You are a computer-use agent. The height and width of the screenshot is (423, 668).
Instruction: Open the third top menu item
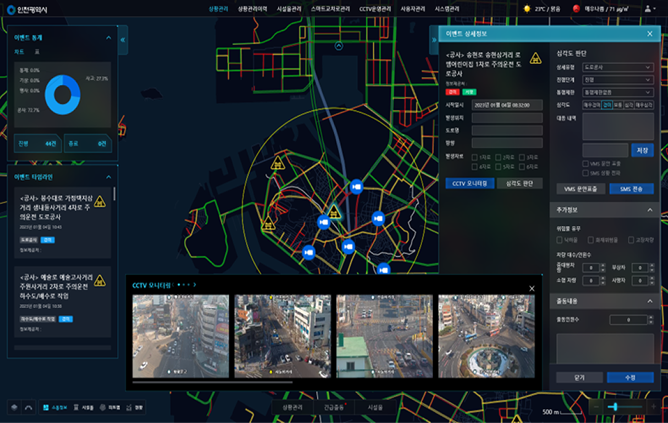click(289, 9)
